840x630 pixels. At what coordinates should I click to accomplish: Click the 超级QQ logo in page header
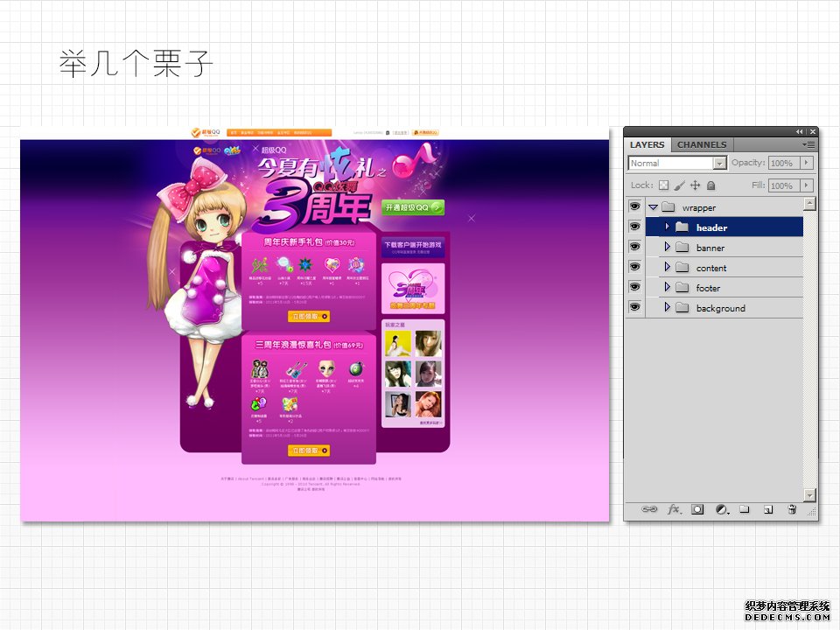[x=206, y=132]
